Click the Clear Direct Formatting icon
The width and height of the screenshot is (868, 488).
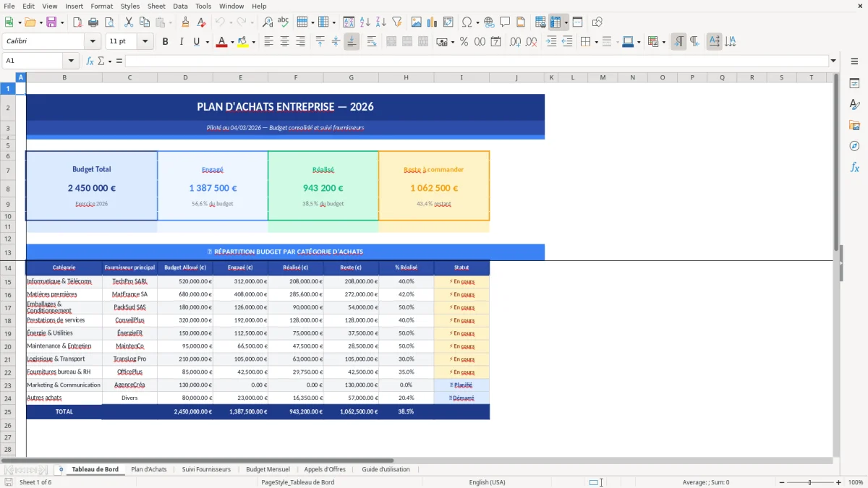pyautogui.click(x=202, y=22)
